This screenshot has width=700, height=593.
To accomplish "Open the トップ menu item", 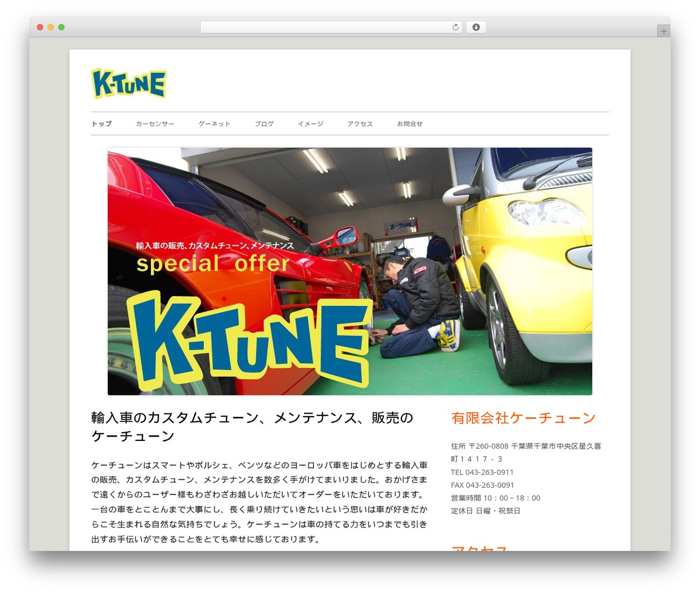I will click(x=102, y=124).
